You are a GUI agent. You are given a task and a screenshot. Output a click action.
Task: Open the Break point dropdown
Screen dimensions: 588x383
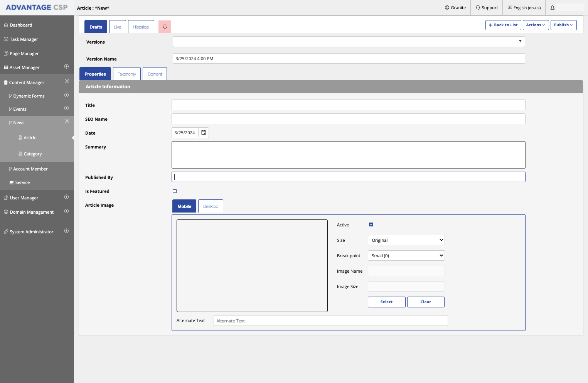point(406,256)
